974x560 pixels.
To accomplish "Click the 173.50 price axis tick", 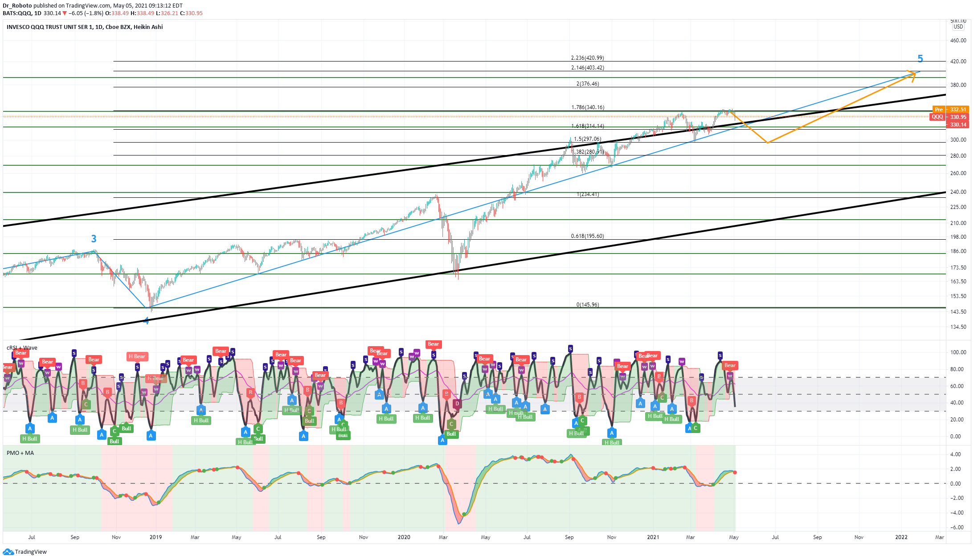I will [x=958, y=268].
